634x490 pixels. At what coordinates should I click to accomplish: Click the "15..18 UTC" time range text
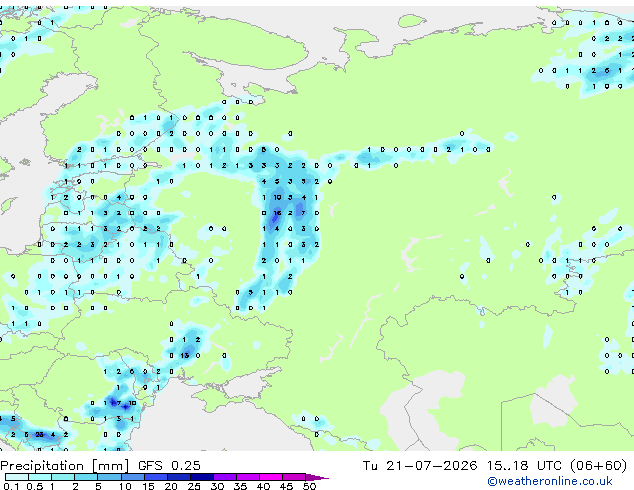(x=524, y=466)
